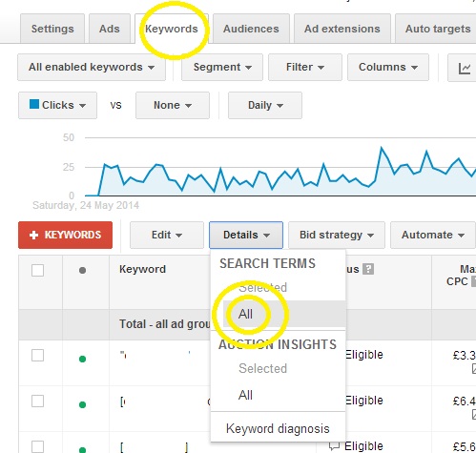Screen dimensions: 476x453
Task: Click the grey status dot column header
Action: click(82, 271)
